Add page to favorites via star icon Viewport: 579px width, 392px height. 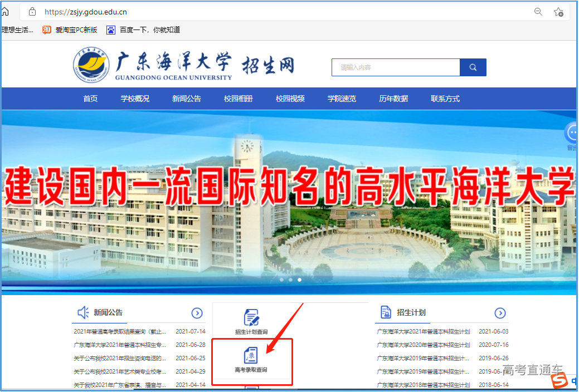coord(558,11)
